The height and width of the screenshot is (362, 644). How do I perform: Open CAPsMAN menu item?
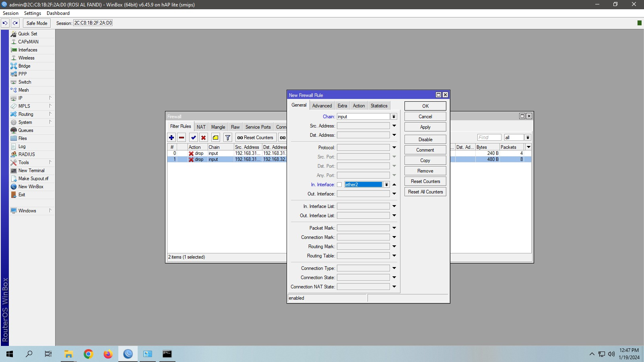click(28, 42)
